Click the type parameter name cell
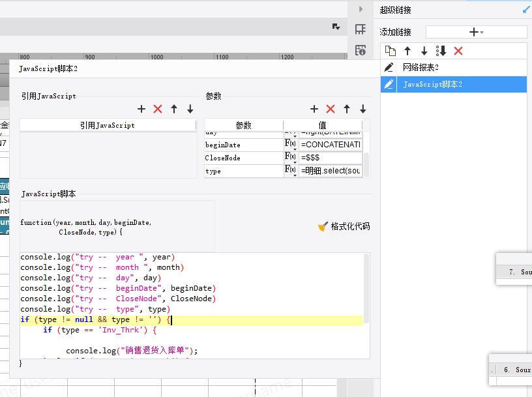Image resolution: width=532 pixels, height=397 pixels. tap(244, 171)
